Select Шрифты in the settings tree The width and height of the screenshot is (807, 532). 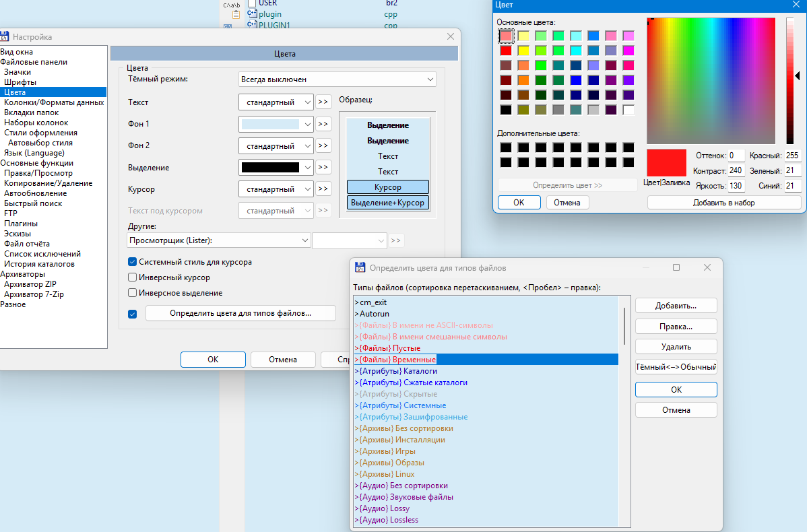point(20,82)
